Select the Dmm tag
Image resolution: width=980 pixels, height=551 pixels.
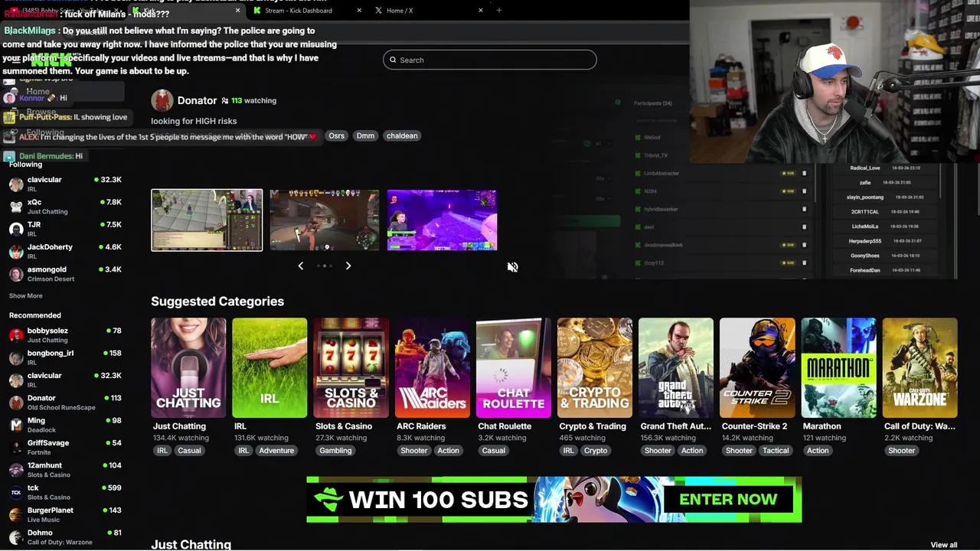tap(365, 135)
